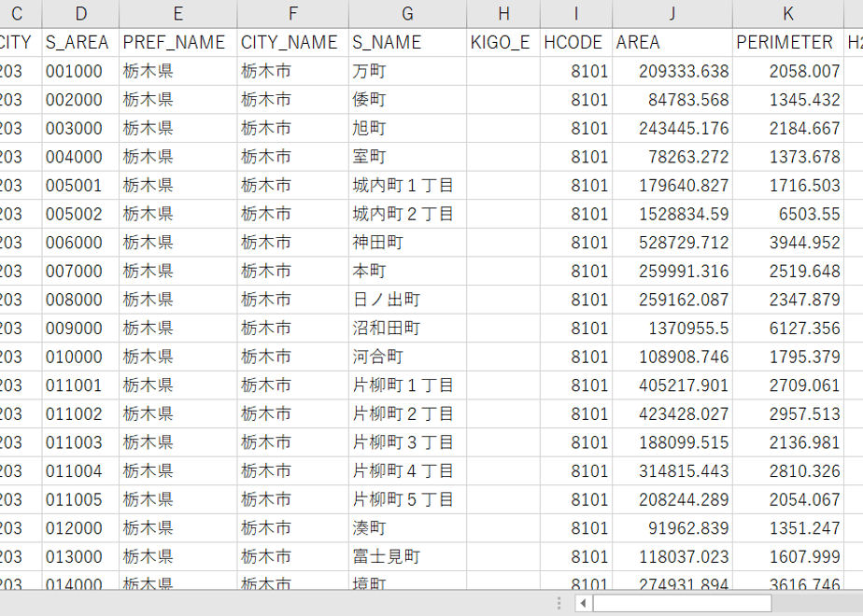
Task: Select cell containing 片柳町１丁目
Action: click(407, 385)
